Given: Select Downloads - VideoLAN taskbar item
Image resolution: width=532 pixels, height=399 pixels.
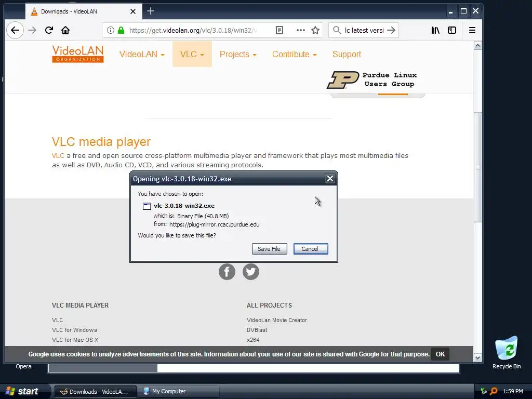Looking at the screenshot, I should (96, 392).
